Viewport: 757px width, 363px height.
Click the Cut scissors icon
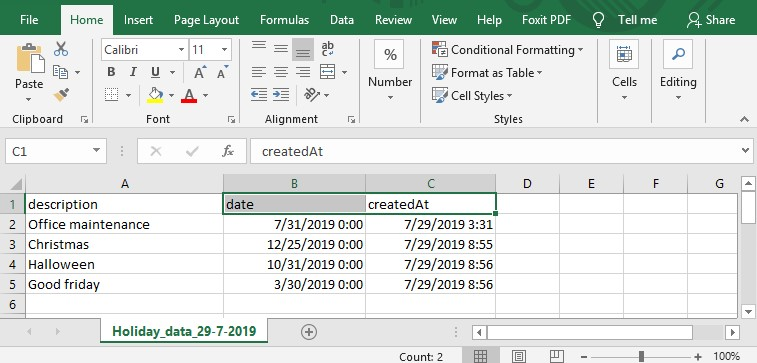61,49
